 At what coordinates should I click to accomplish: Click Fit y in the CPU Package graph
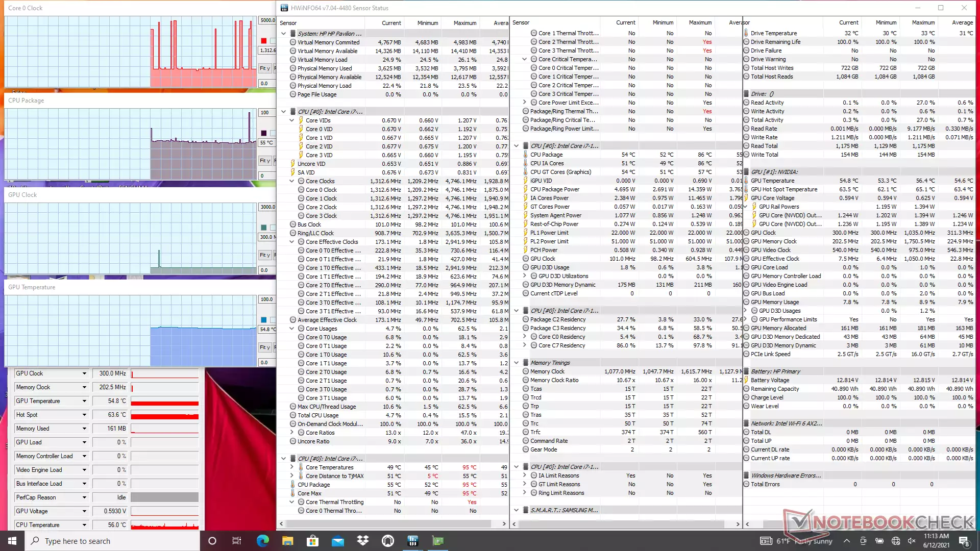(264, 161)
